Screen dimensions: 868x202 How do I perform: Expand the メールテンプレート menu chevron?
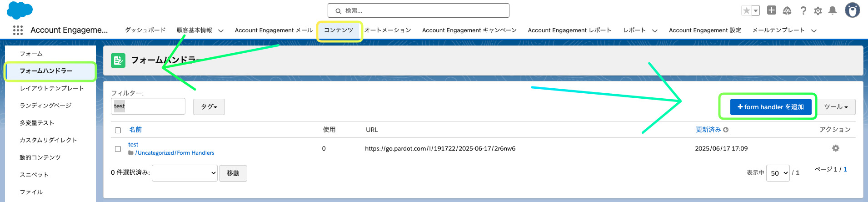point(814,30)
